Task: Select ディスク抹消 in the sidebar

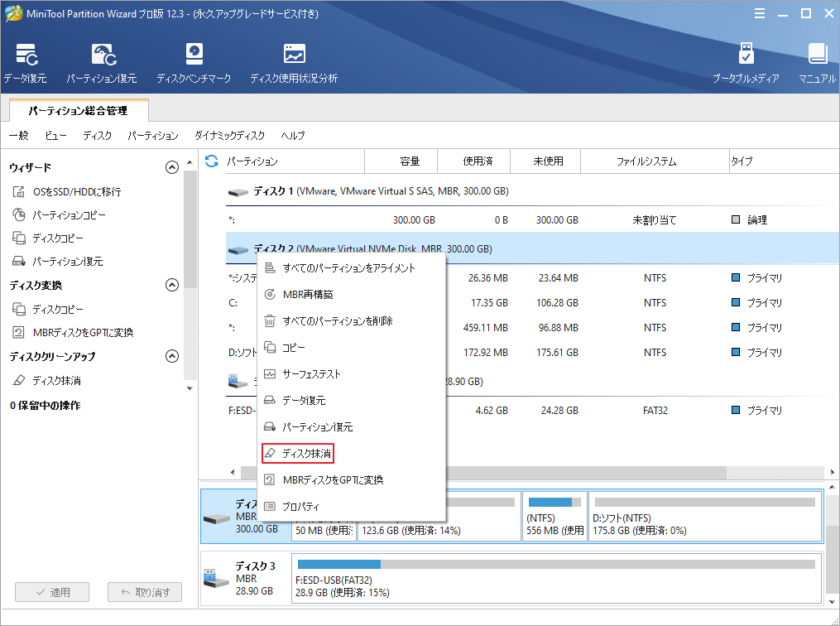Action: (x=46, y=381)
